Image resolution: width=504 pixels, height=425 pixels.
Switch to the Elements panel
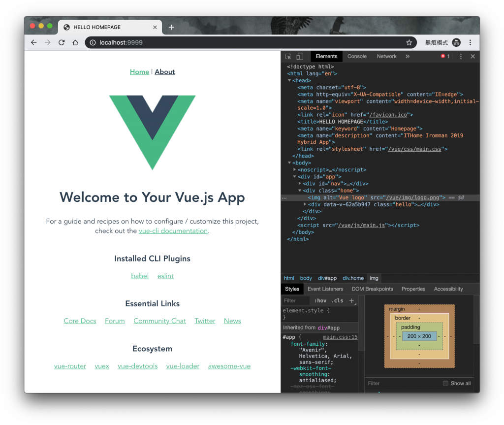coord(326,56)
